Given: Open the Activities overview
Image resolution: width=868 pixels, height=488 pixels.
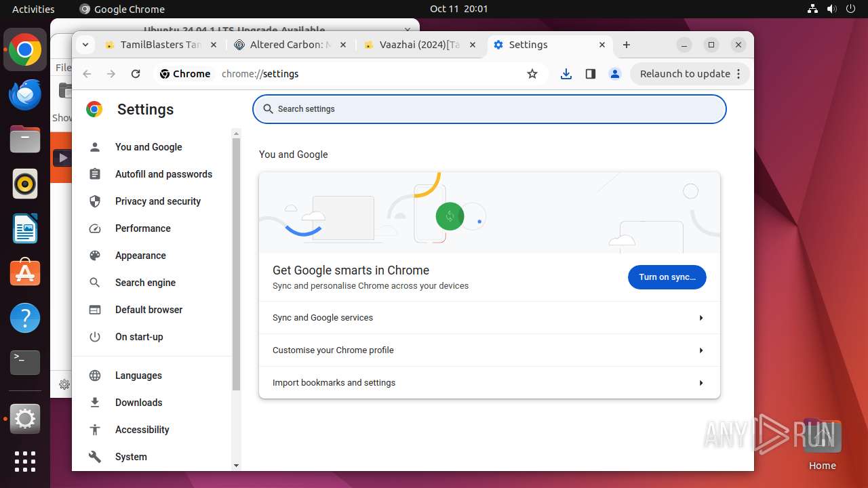Looking at the screenshot, I should click(x=33, y=9).
